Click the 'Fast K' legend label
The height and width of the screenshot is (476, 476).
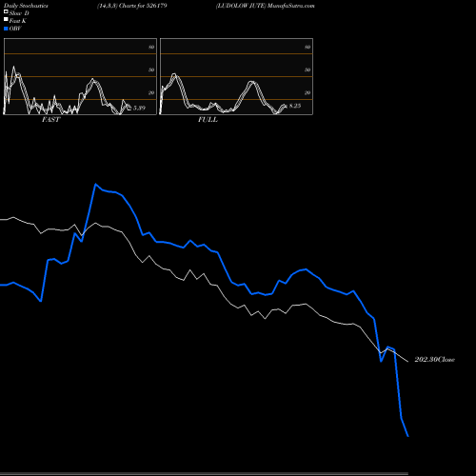(18, 21)
